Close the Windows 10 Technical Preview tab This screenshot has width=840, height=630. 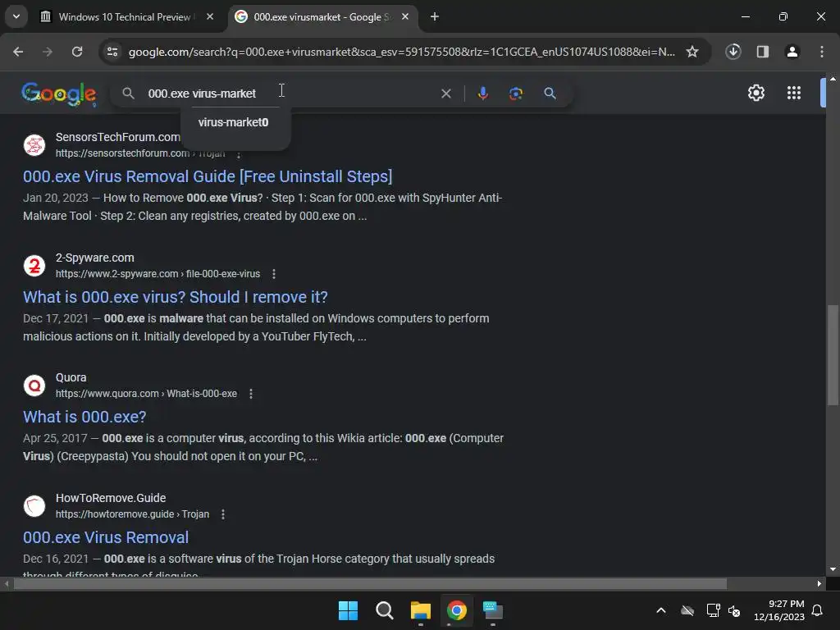210,17
